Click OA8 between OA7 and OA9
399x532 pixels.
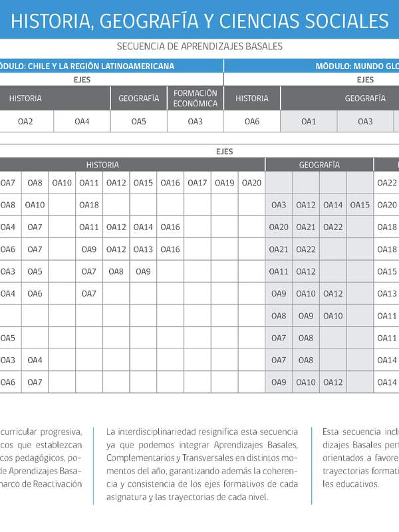[116, 271]
